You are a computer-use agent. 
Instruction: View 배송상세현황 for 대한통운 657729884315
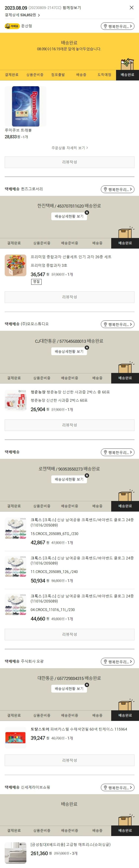coord(69,688)
